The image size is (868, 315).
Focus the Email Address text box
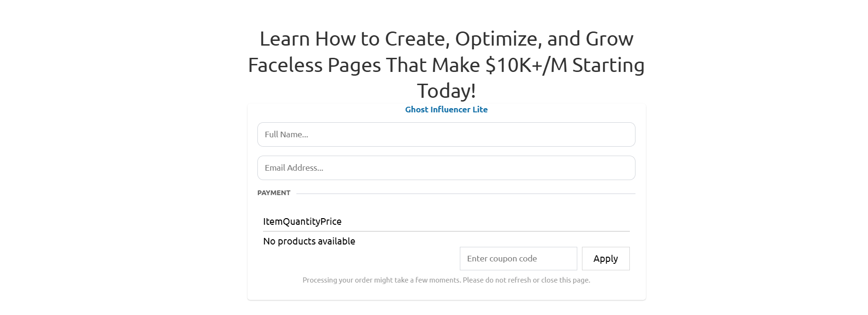pos(446,168)
